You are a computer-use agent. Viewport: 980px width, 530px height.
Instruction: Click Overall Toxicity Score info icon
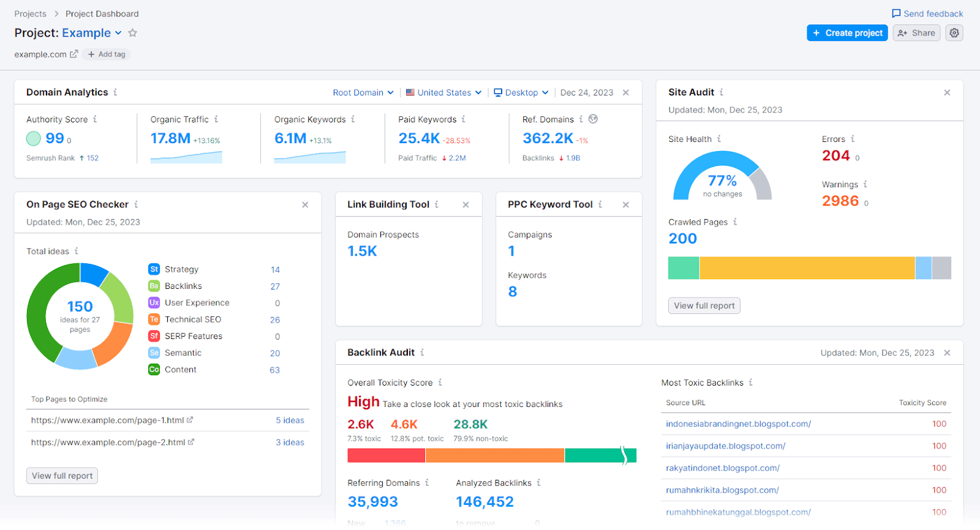click(x=440, y=383)
